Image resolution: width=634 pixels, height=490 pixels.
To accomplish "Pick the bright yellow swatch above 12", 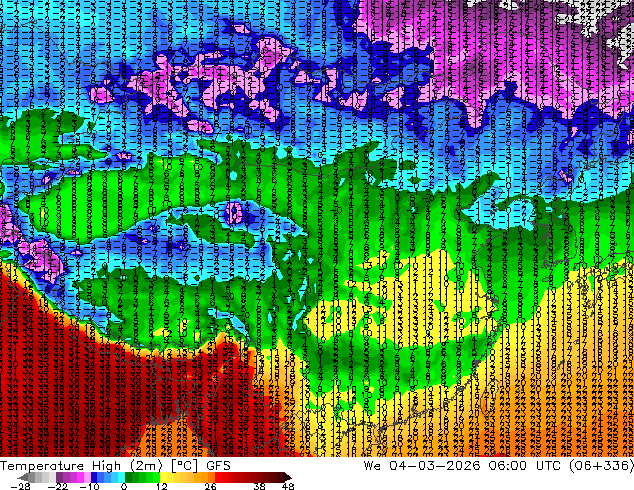I will click(x=163, y=477).
